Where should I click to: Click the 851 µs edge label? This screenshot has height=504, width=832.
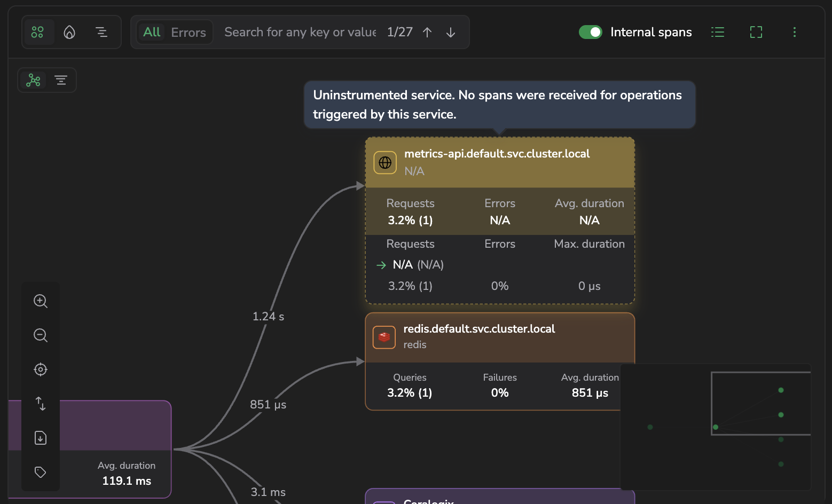(268, 405)
